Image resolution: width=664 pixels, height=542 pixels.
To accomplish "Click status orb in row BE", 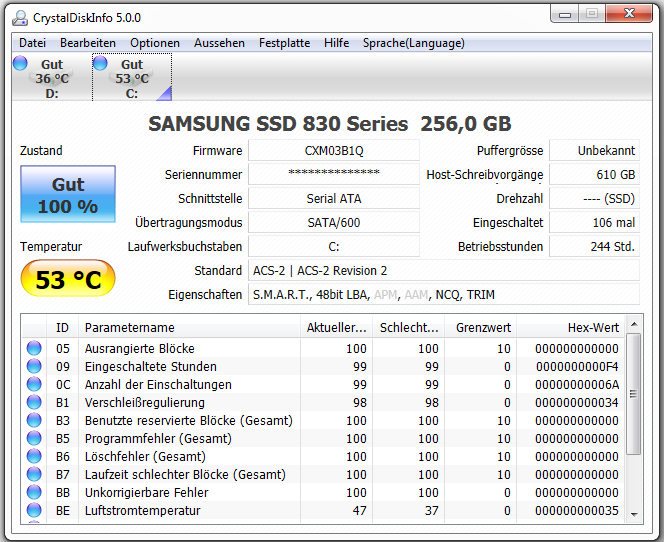I will point(34,510).
